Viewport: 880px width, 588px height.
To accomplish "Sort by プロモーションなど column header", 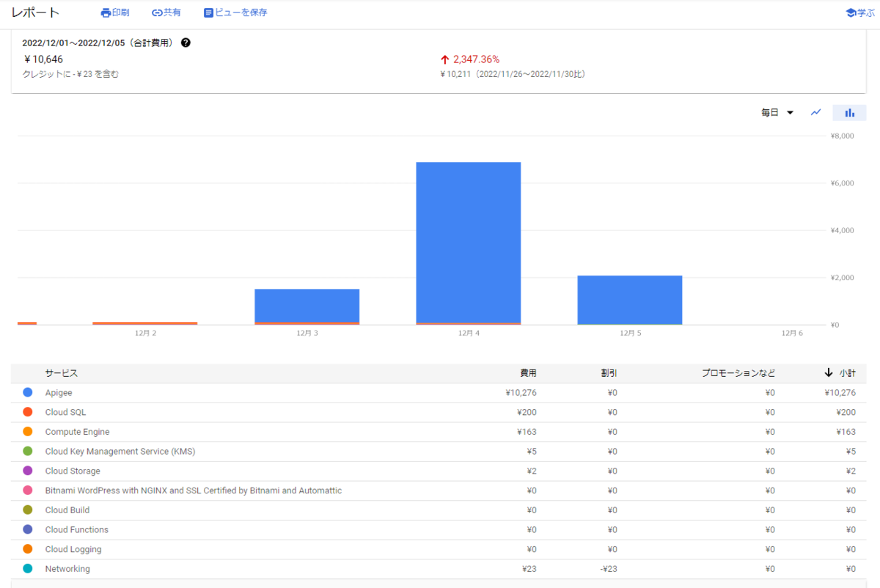I will point(738,373).
